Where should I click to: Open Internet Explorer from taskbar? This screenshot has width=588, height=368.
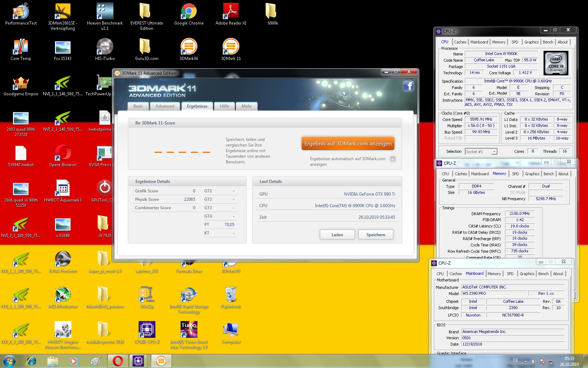tap(31, 361)
